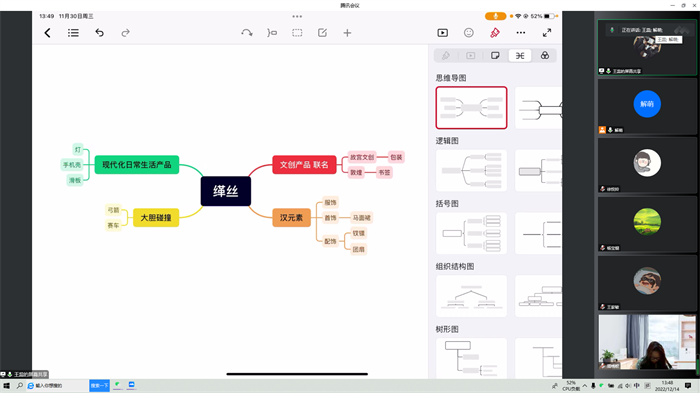The image size is (700, 393).
Task: Select the subtopic 故宫文创
Action: 362,157
